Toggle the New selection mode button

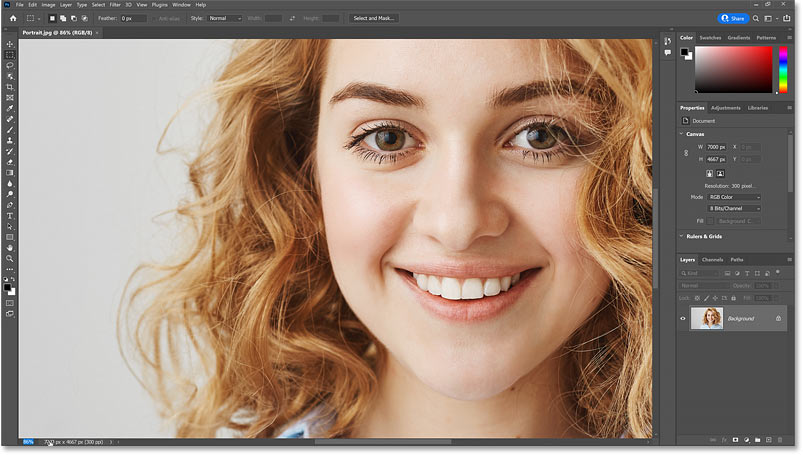52,18
